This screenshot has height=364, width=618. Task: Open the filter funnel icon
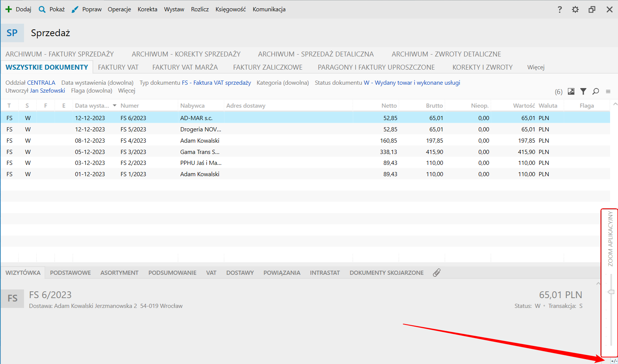583,91
